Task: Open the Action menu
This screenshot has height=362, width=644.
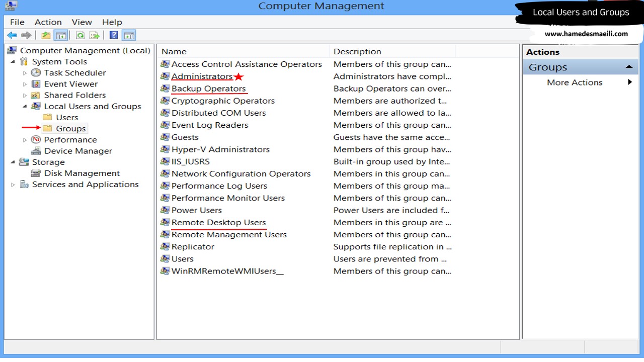Action: 48,22
